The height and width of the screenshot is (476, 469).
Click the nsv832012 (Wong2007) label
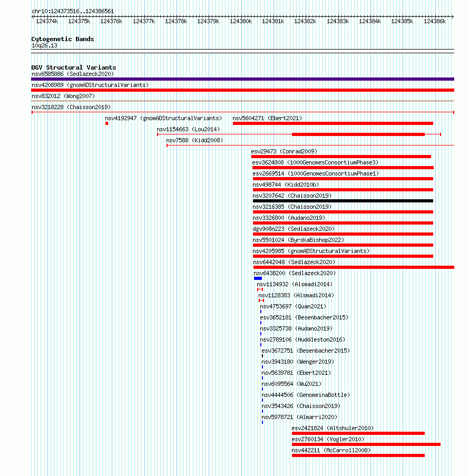pyautogui.click(x=63, y=96)
